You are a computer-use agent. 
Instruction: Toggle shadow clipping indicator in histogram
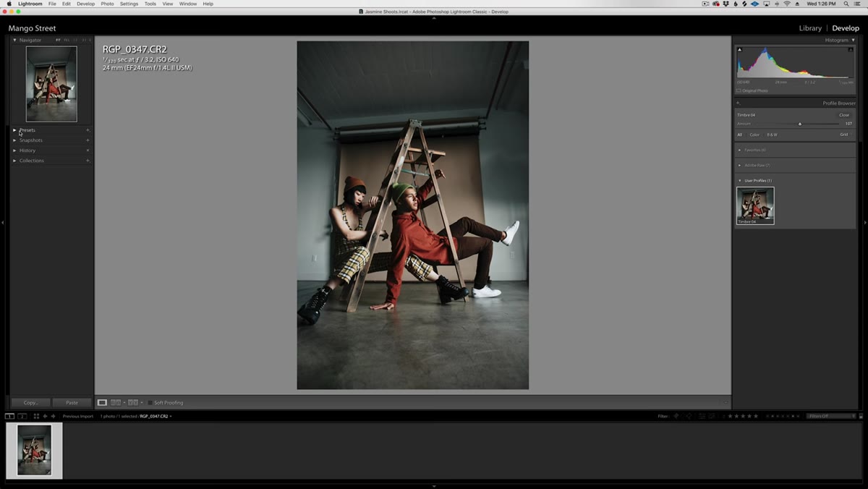(x=739, y=50)
